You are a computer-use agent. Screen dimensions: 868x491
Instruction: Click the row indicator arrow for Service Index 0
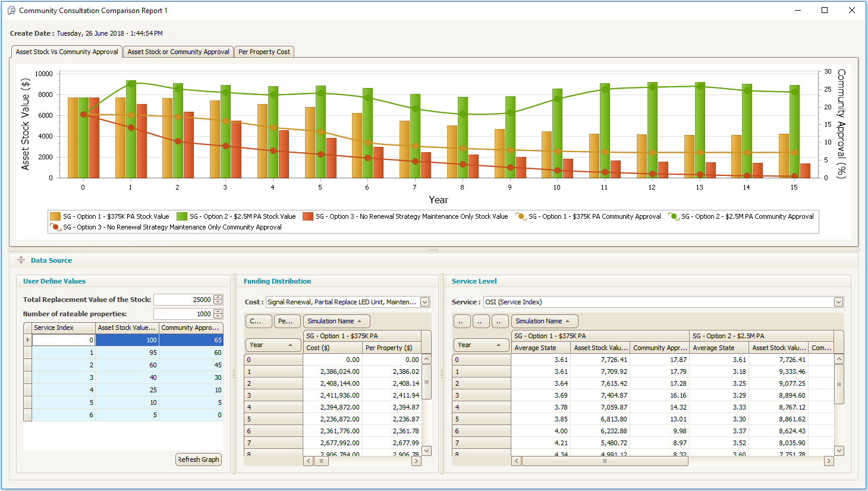(27, 340)
